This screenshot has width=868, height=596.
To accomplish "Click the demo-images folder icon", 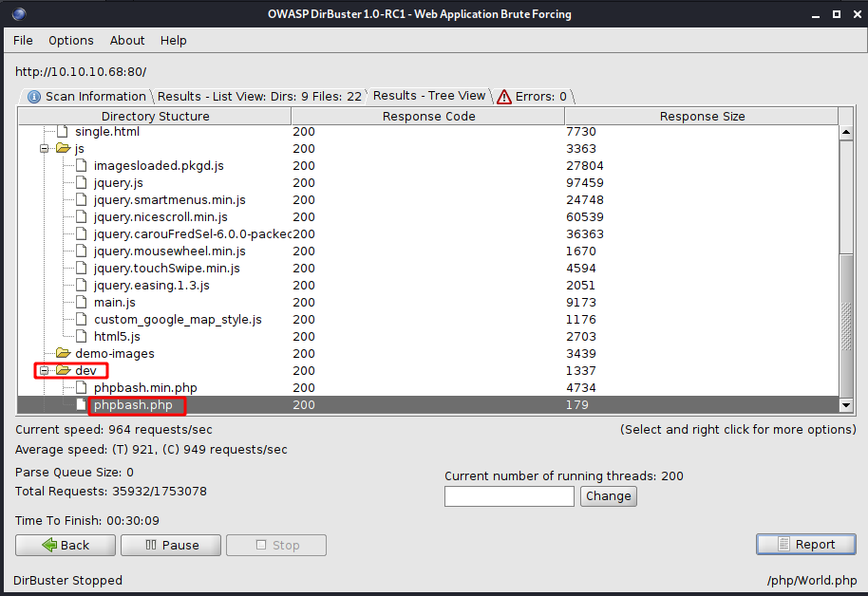I will 63,353.
